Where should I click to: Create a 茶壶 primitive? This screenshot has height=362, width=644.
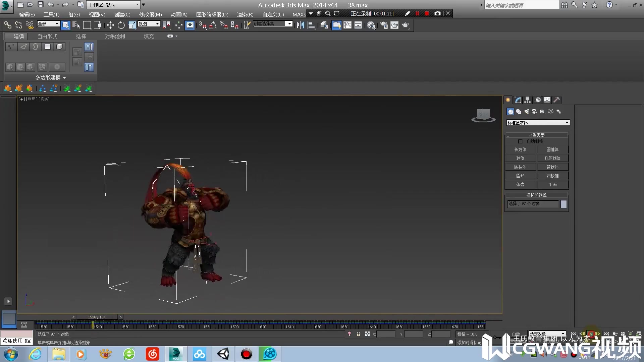521,184
